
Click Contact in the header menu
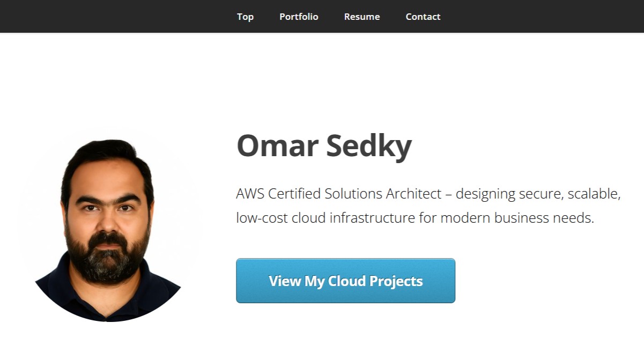[423, 17]
